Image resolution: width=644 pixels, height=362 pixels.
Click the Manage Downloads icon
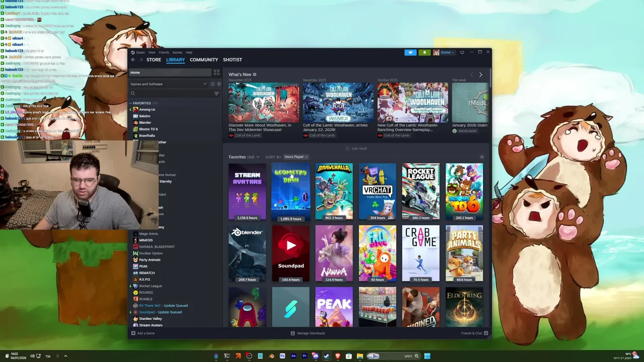293,333
